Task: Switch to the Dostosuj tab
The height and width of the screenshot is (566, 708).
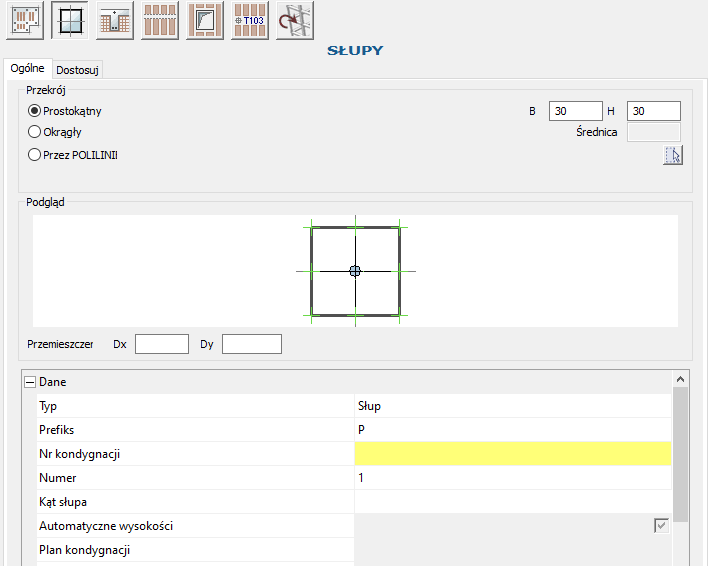Action: [78, 70]
